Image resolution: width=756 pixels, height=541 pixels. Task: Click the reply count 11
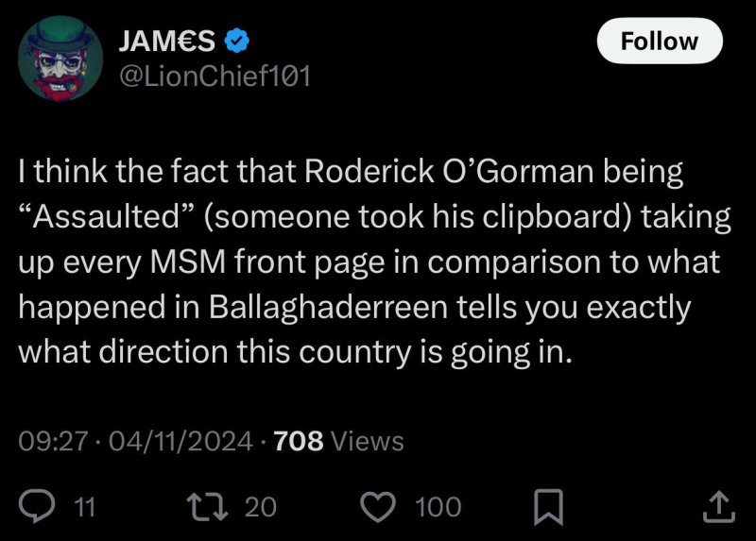click(x=85, y=507)
